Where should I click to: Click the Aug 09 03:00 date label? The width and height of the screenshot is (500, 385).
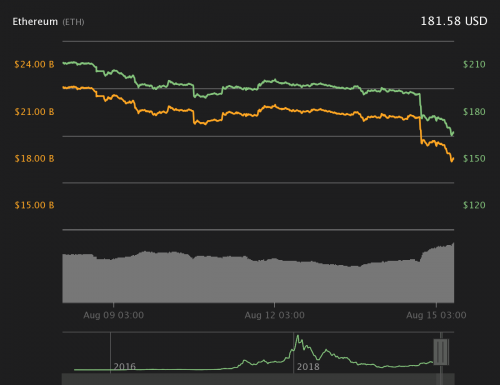(x=113, y=315)
